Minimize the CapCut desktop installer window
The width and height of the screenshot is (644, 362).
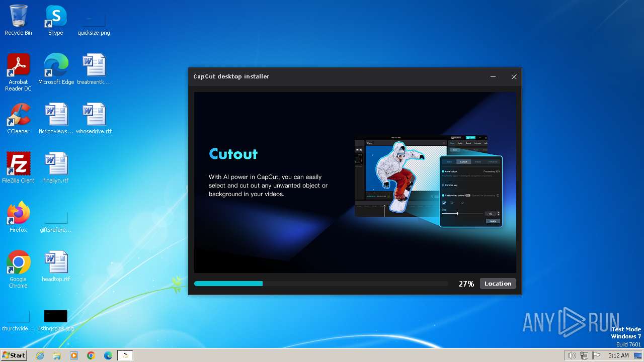[x=493, y=76]
